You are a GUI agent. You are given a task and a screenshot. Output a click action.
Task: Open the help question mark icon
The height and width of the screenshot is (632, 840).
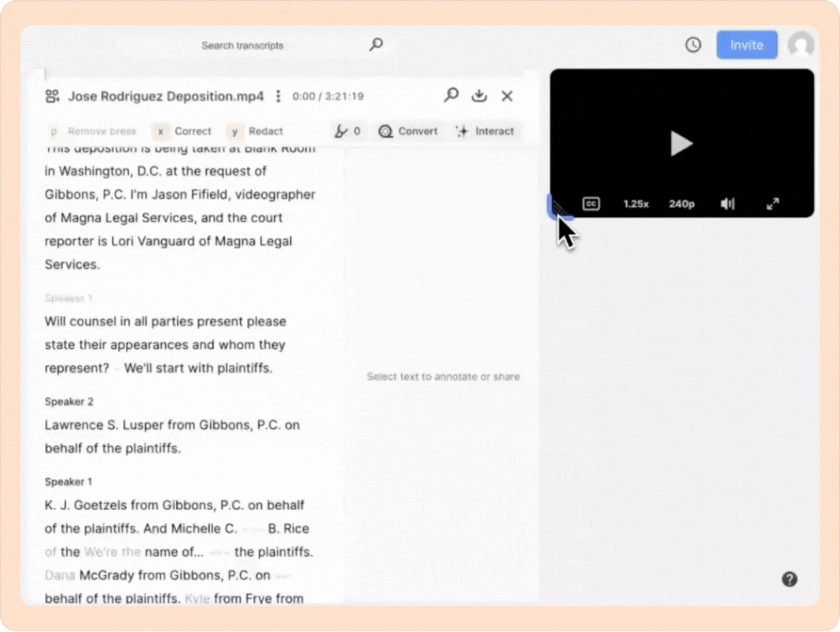789,579
